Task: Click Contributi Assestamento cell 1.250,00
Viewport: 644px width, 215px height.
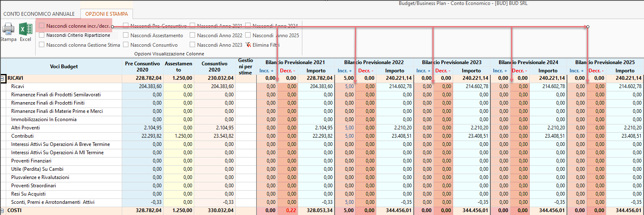Action: coord(178,136)
